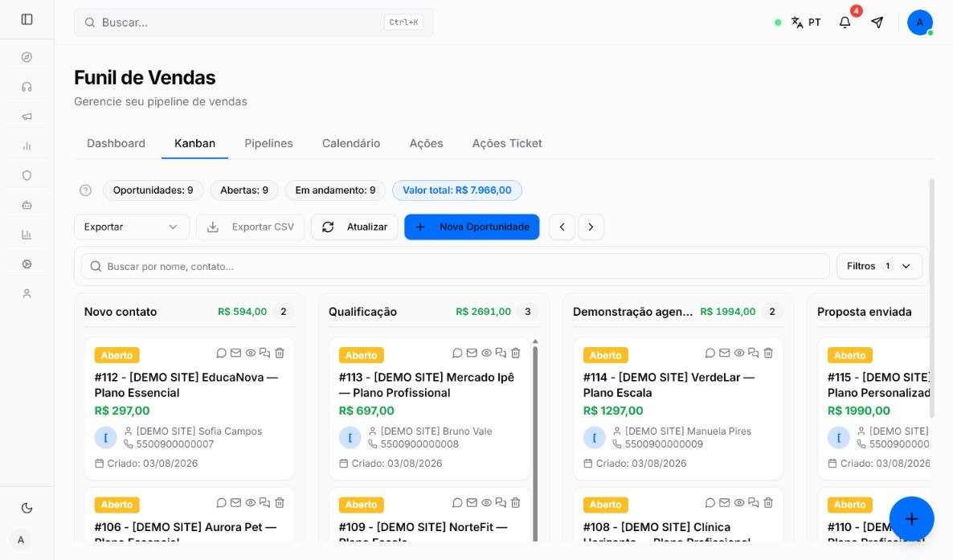Viewport: 953px width, 560px height.
Task: Click the page vertical scrollbar on right
Action: pos(932,298)
